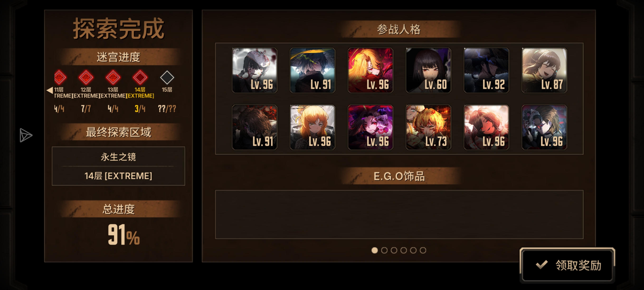Viewport: 644px width, 290px height.
Task: Click the 14层 [EXTREME] final area box
Action: [x=118, y=176]
